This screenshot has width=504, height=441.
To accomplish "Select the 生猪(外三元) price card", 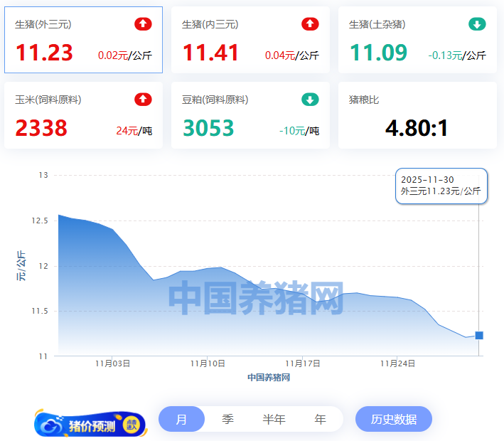I will [83, 40].
